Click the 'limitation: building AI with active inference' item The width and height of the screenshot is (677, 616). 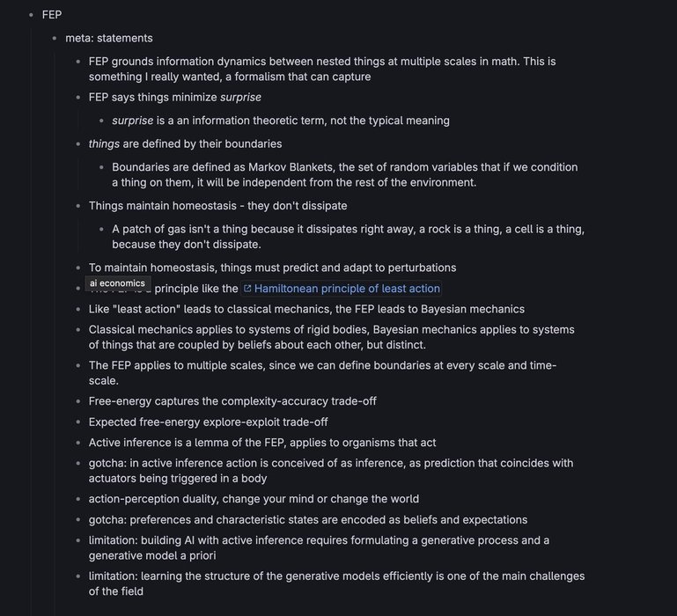pyautogui.click(x=319, y=547)
